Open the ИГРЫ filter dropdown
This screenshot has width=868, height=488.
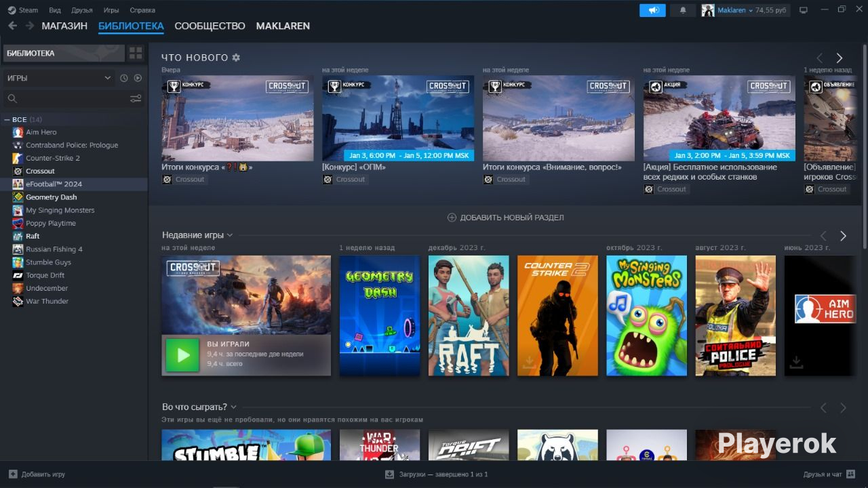pos(59,78)
